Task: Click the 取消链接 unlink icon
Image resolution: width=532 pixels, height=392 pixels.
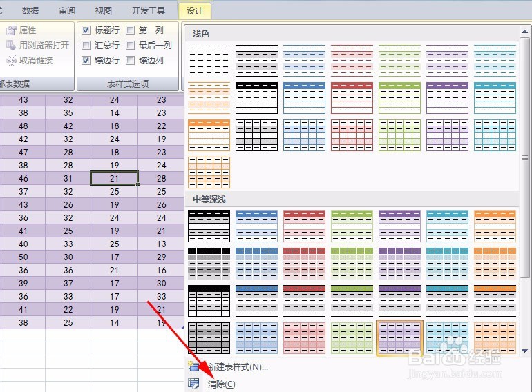Action: (11, 61)
